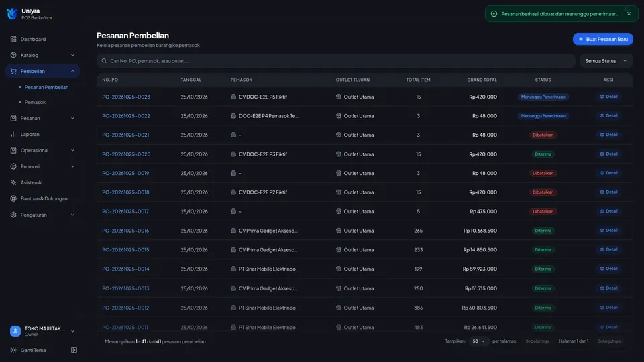The height and width of the screenshot is (362, 644).
Task: Click Halaman 1 dari 1 text
Action: (574, 341)
